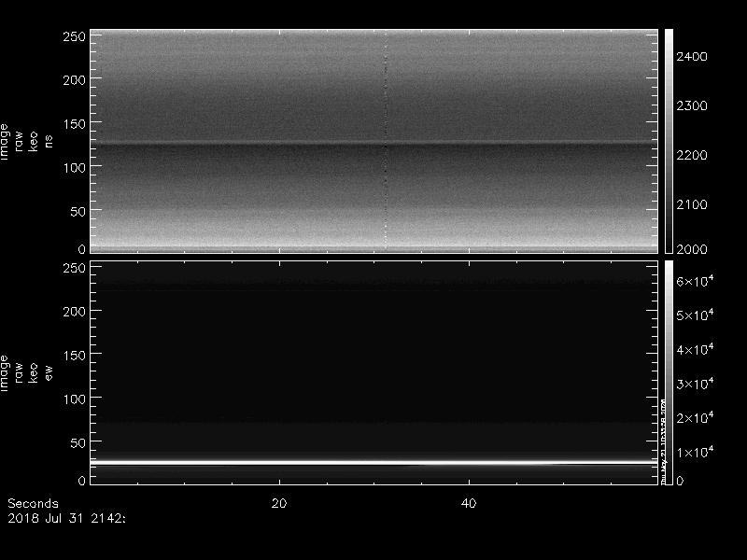Click the 50 tick label of ns keogram
Viewport: 747px width, 560px height.
[78, 212]
